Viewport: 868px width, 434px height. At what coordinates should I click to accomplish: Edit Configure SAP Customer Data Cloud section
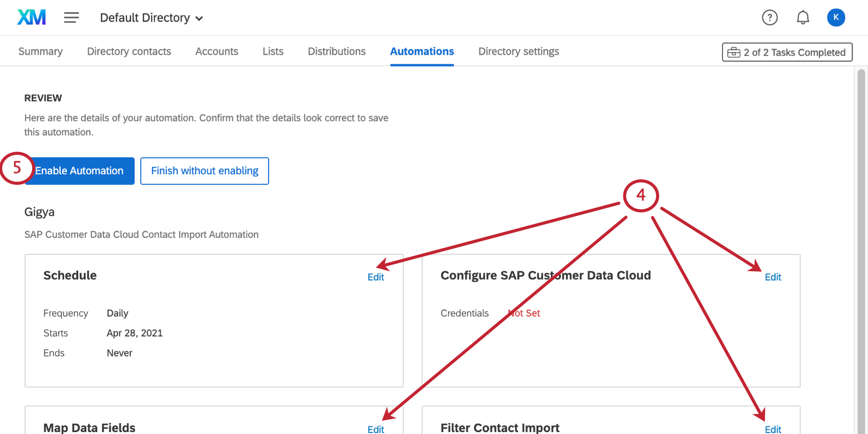point(773,277)
